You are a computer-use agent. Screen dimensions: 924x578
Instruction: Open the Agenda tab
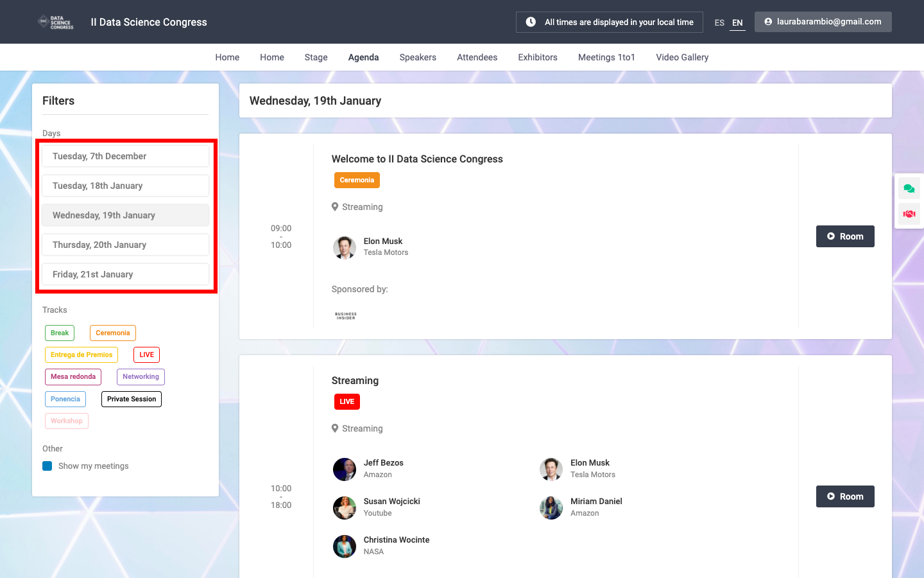pyautogui.click(x=363, y=57)
